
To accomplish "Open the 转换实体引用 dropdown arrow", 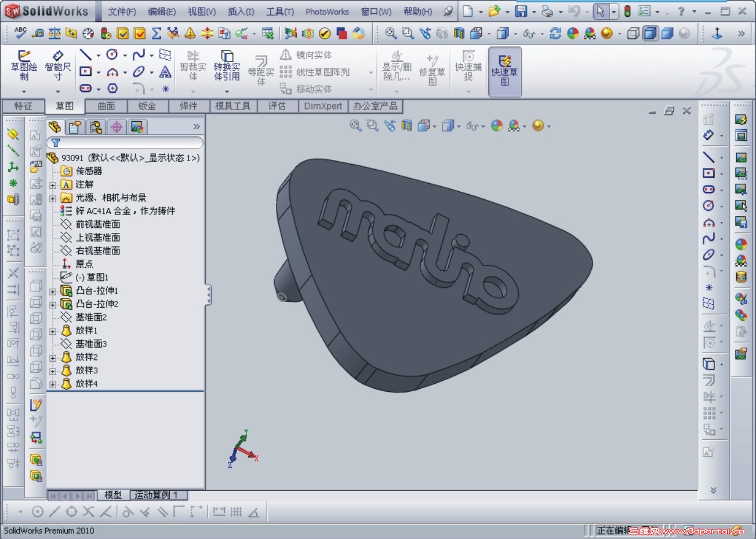I will [227, 92].
